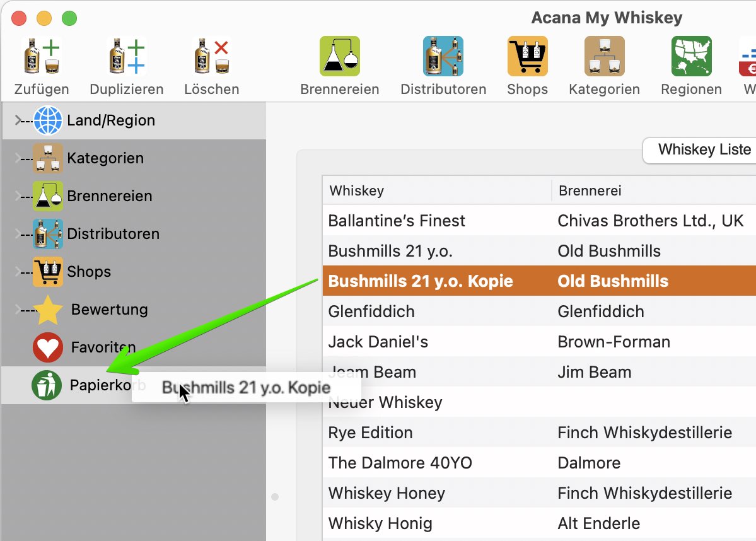Expand the Bewertung sidebar node
This screenshot has width=756, height=541.
[x=18, y=309]
